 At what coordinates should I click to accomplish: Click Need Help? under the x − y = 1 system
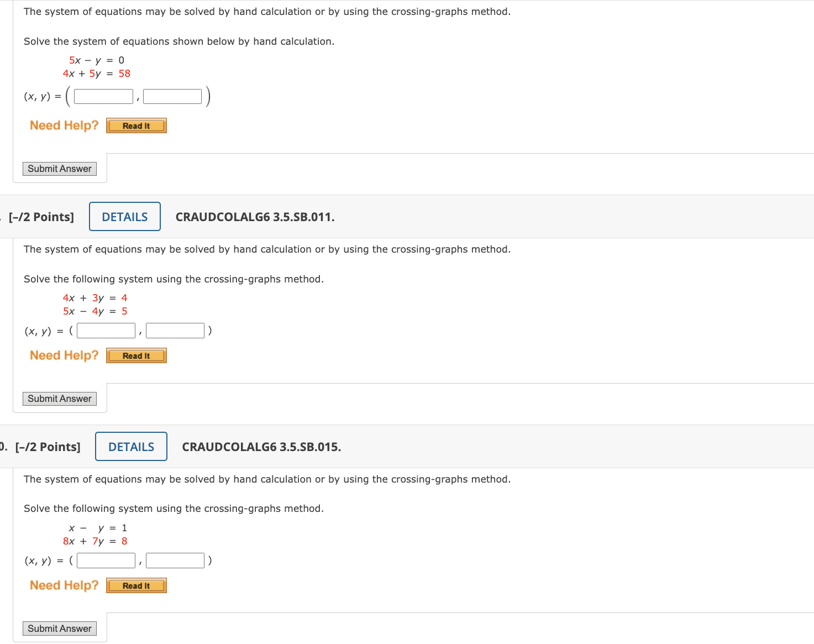tap(64, 585)
